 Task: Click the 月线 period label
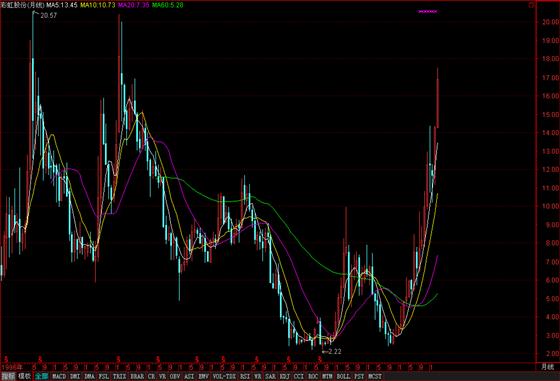(547, 367)
